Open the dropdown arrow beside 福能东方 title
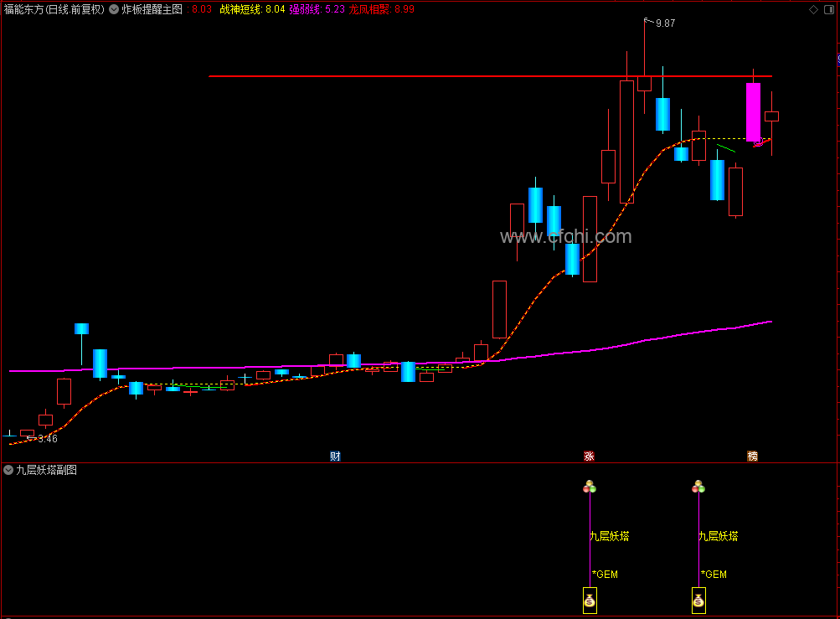Image resolution: width=840 pixels, height=619 pixels. [x=114, y=9]
